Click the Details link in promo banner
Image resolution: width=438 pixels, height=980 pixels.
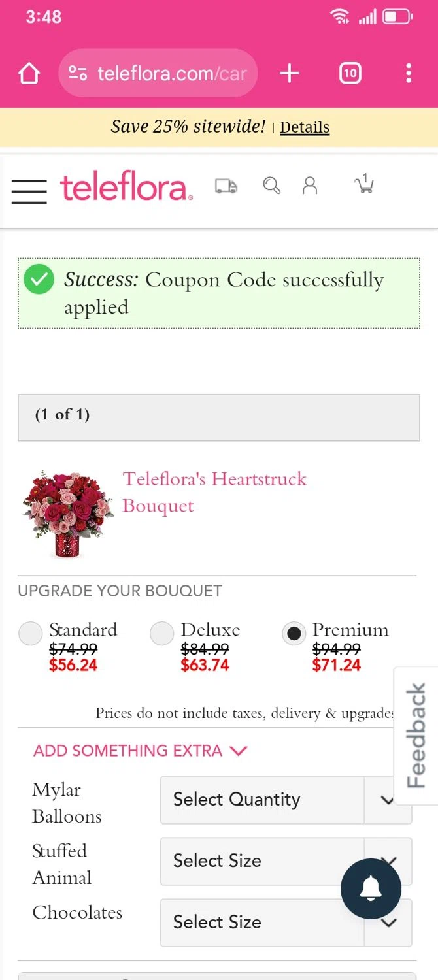click(x=305, y=127)
